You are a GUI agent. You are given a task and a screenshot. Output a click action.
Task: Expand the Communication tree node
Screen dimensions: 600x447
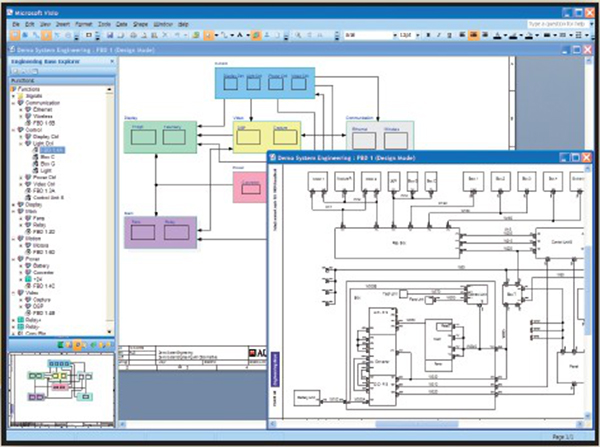(15, 101)
